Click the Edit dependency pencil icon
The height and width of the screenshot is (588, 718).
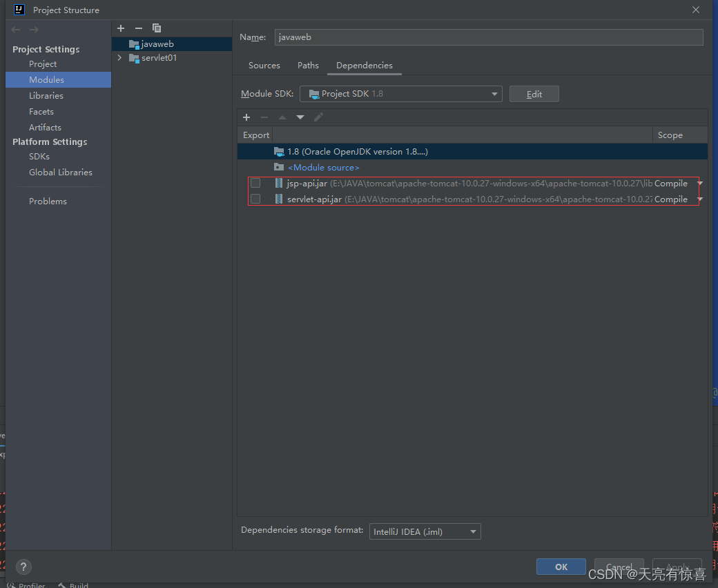(x=318, y=117)
